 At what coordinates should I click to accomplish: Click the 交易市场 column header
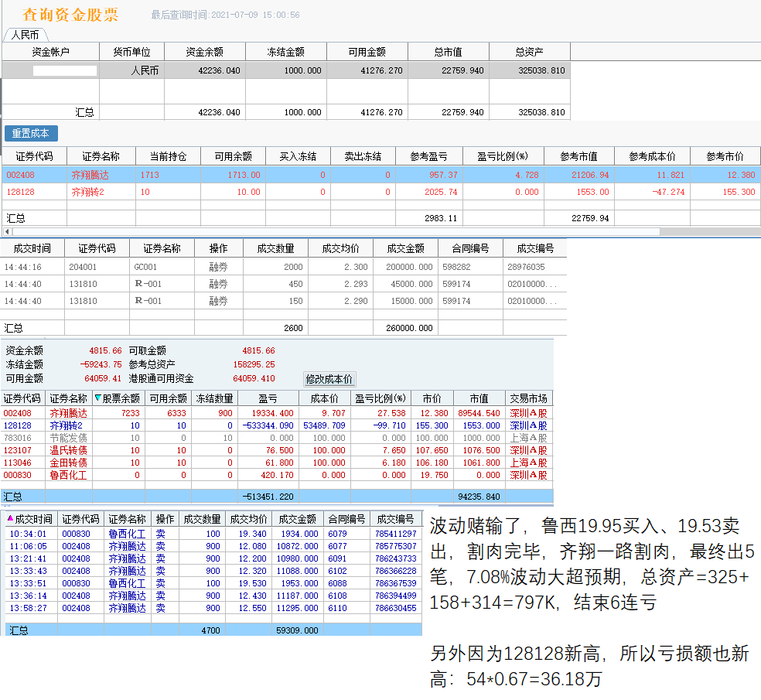[528, 398]
